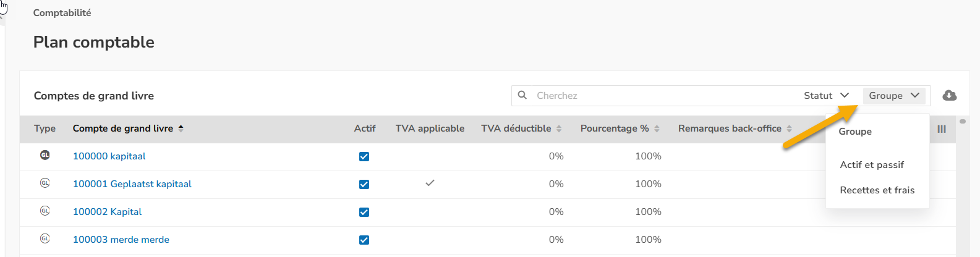This screenshot has height=257, width=980.
Task: Click GL type icon for 100002 Kapital
Action: [45, 211]
